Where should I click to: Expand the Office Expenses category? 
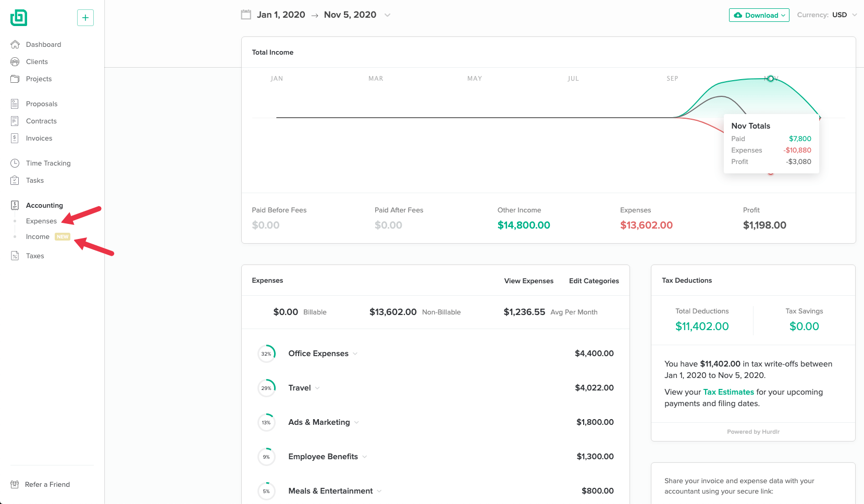click(x=355, y=354)
